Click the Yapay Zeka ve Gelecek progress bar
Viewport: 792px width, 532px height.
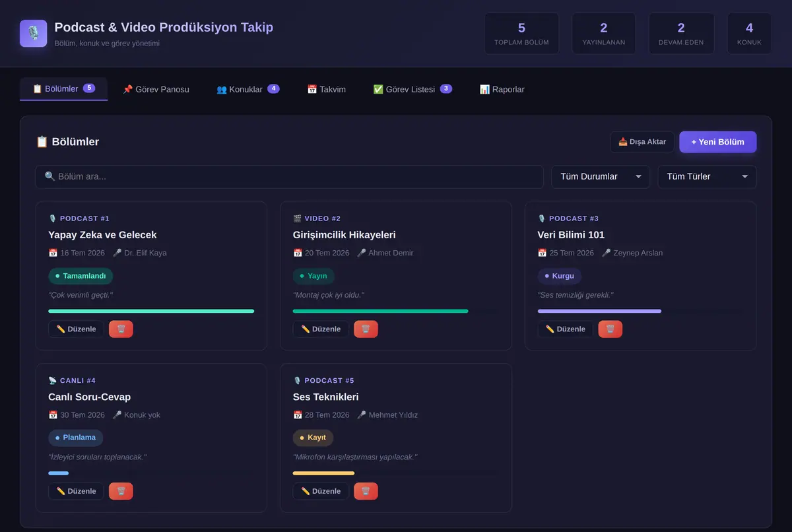[151, 311]
